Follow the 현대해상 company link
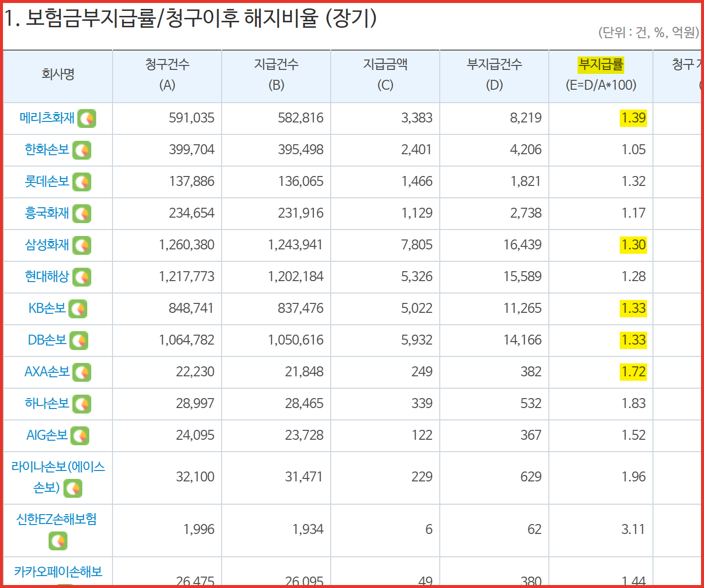704x588 pixels. tap(47, 277)
